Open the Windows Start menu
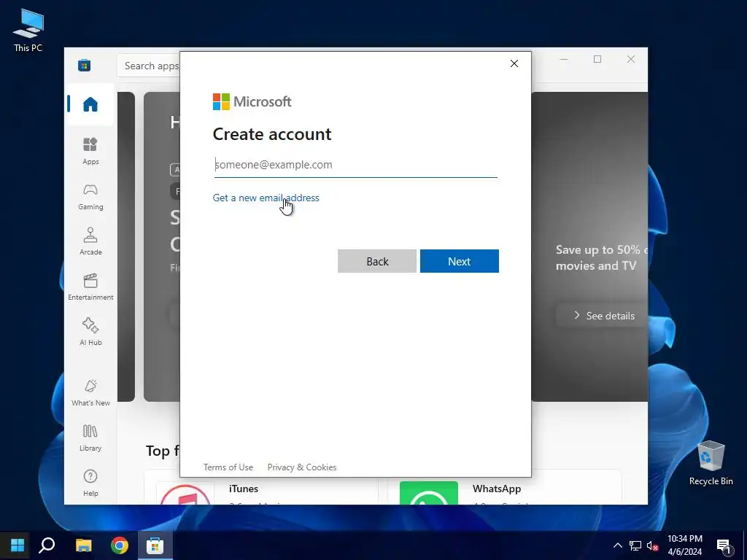 pos(18,545)
